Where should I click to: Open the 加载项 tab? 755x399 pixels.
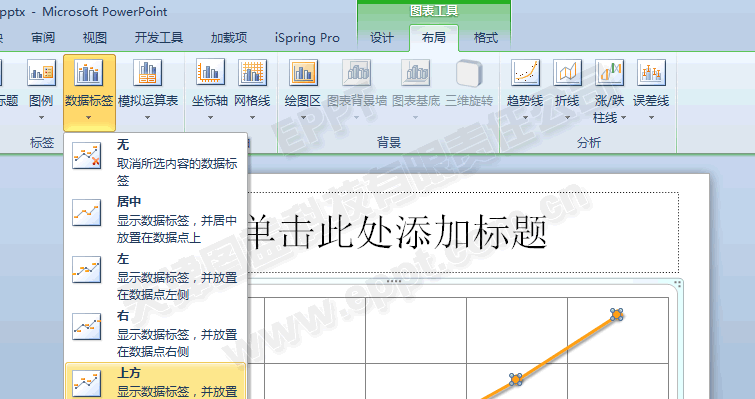(229, 38)
